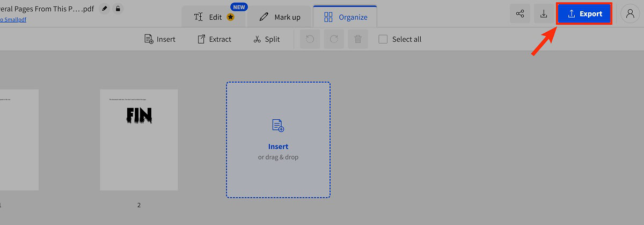Select the partially visible page 1 thumbnail

click(x=19, y=140)
